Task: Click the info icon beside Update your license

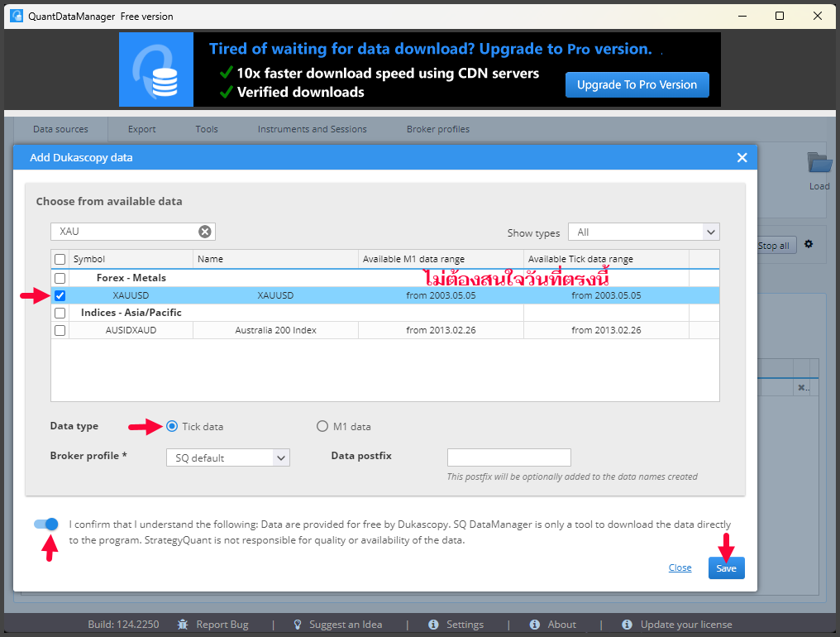Action: [628, 625]
